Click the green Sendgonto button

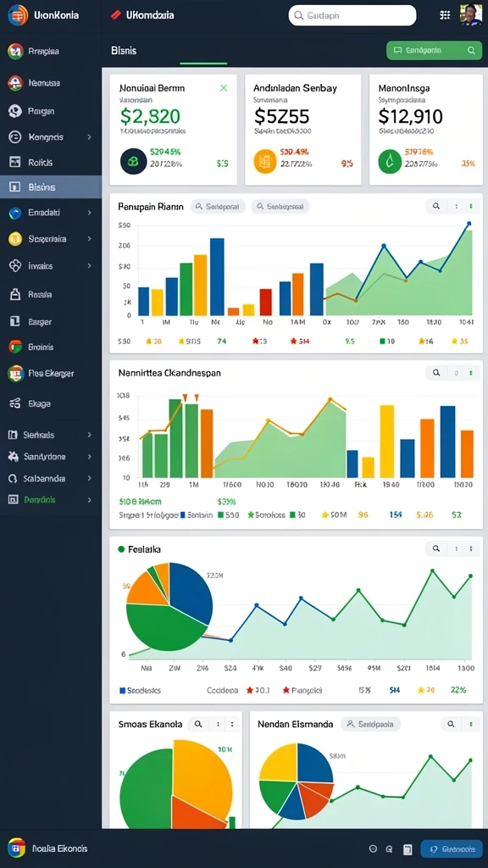tap(434, 50)
